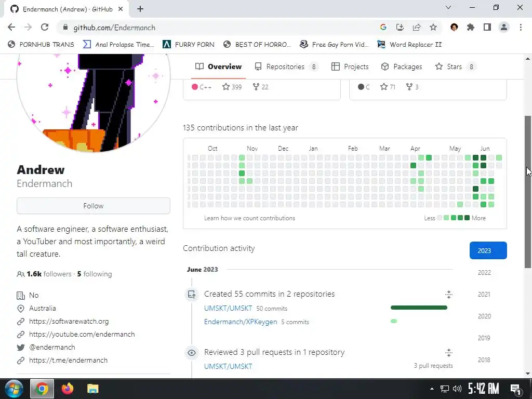
Task: Click the 3 forks icon on C repo
Action: click(409, 87)
